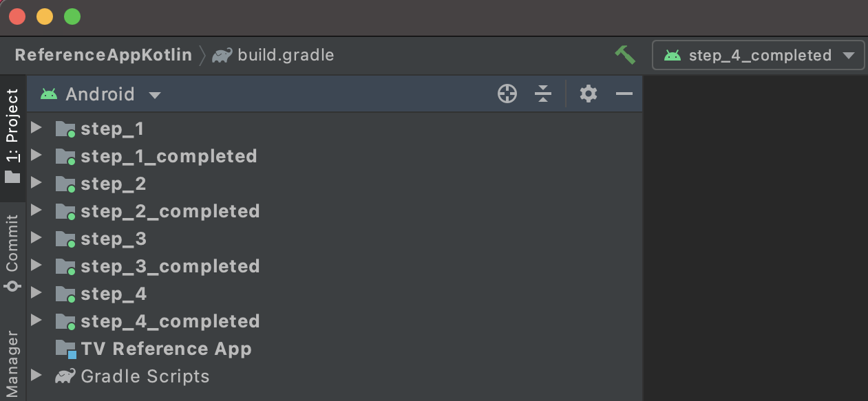Open the Project panel gear settings
868x401 pixels.
click(588, 94)
